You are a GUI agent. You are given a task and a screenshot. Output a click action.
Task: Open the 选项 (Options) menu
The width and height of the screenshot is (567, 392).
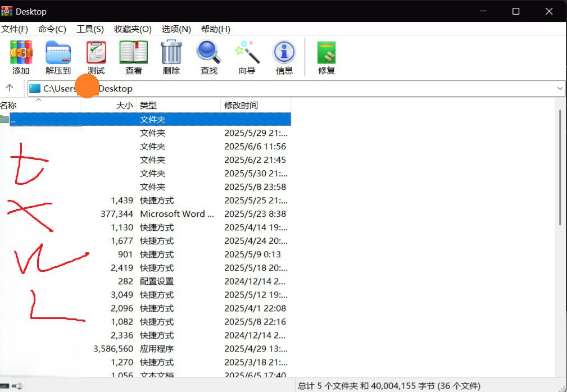click(176, 29)
